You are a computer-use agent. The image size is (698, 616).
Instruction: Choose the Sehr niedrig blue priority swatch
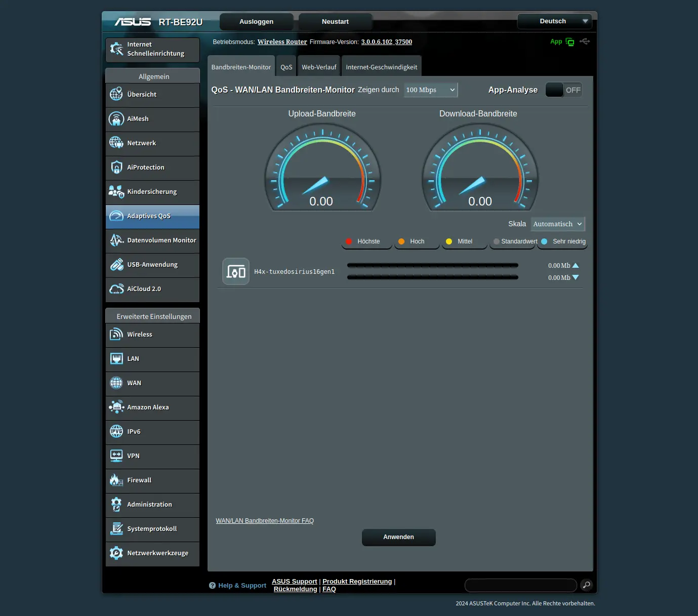pyautogui.click(x=544, y=241)
